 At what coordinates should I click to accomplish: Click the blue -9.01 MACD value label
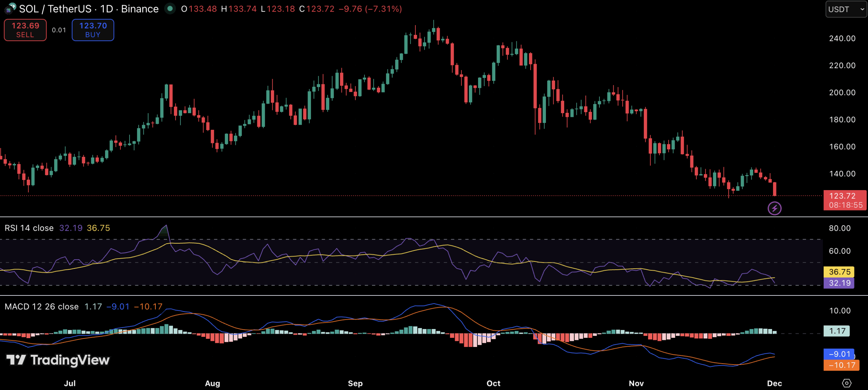coord(839,354)
